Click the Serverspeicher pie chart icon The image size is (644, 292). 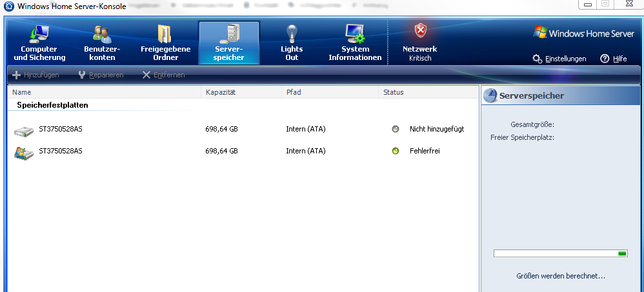(x=490, y=95)
